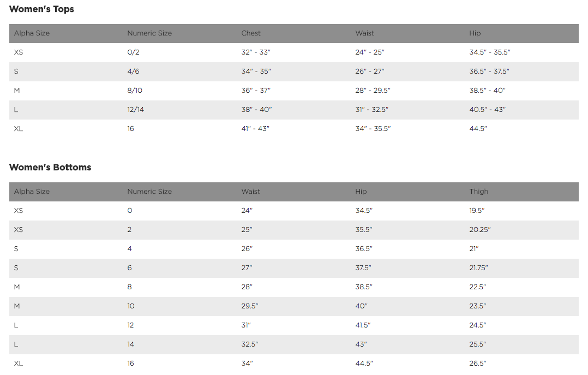Viewport: 588px width, 375px height.
Task: Click the 41" - 43" chest measurement
Action: (255, 129)
